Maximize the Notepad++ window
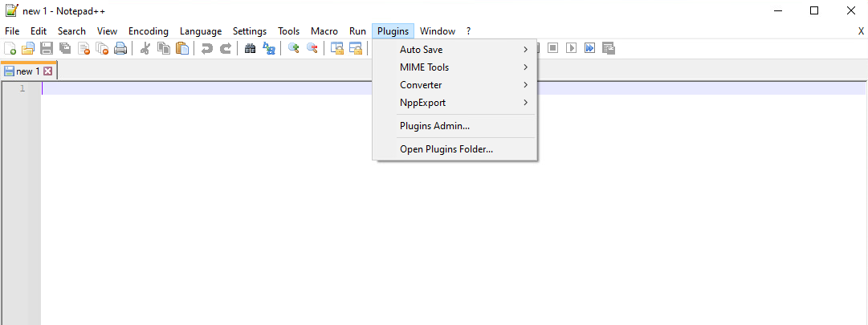 813,10
